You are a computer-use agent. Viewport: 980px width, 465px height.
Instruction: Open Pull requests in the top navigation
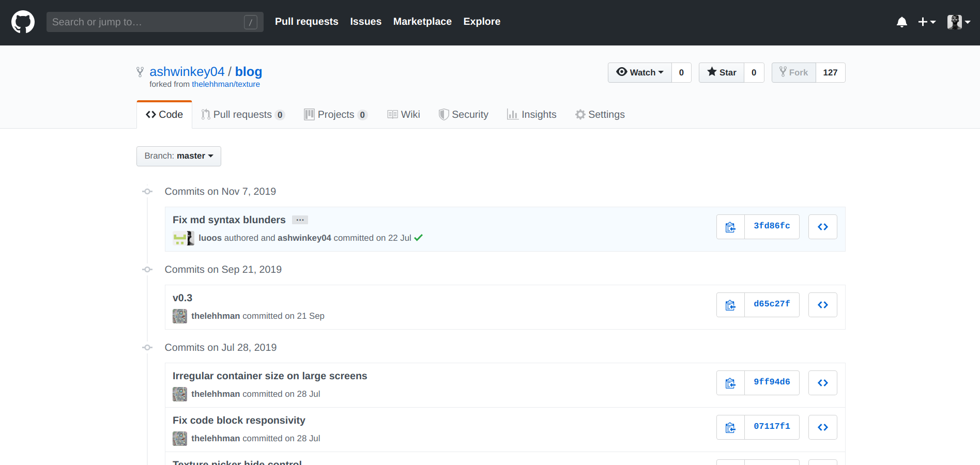307,22
